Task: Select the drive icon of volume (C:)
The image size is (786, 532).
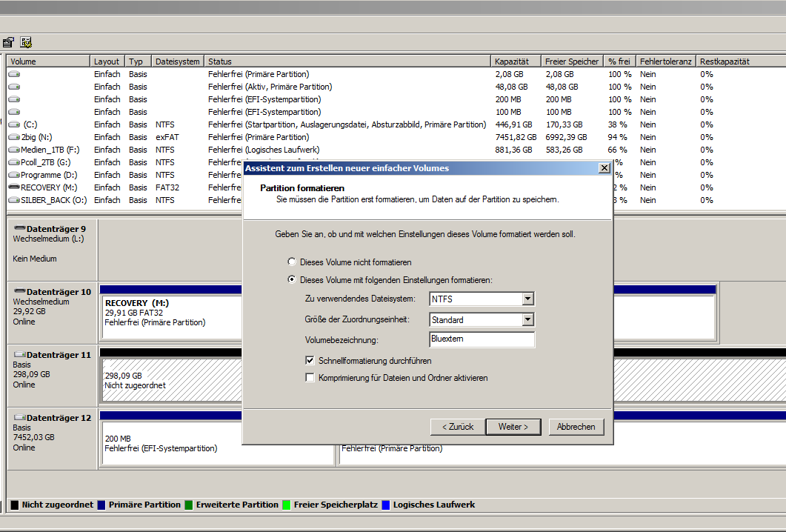Action: [x=14, y=124]
